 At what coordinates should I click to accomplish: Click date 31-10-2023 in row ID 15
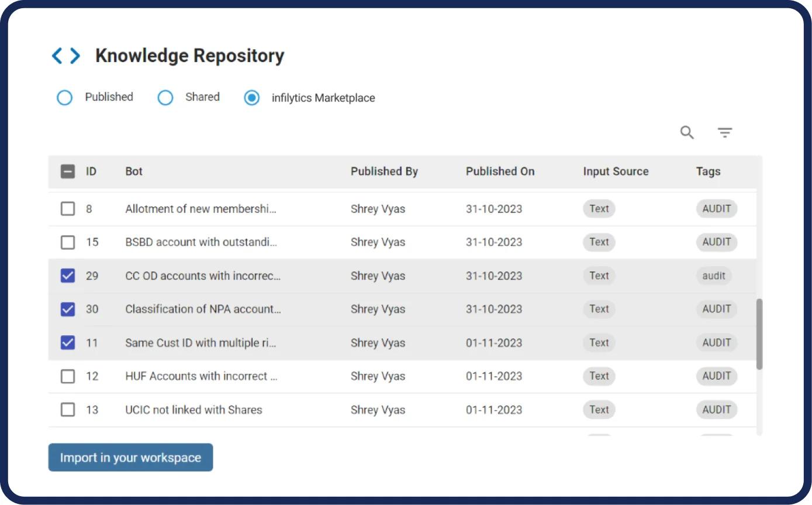point(494,242)
